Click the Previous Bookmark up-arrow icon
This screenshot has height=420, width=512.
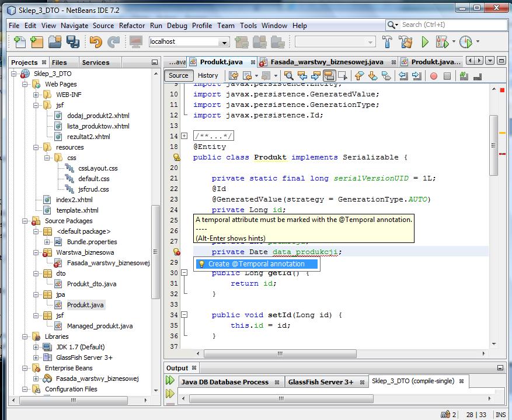359,76
